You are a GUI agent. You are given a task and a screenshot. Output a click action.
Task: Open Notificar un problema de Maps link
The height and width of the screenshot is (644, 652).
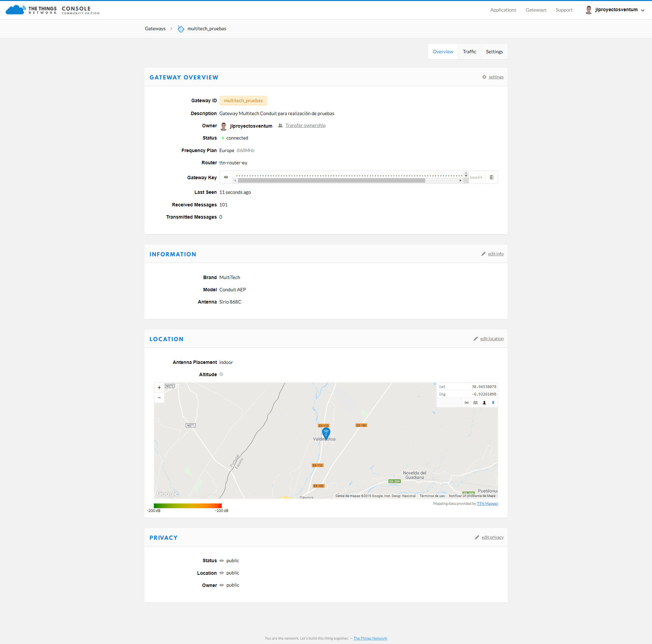coord(472,496)
